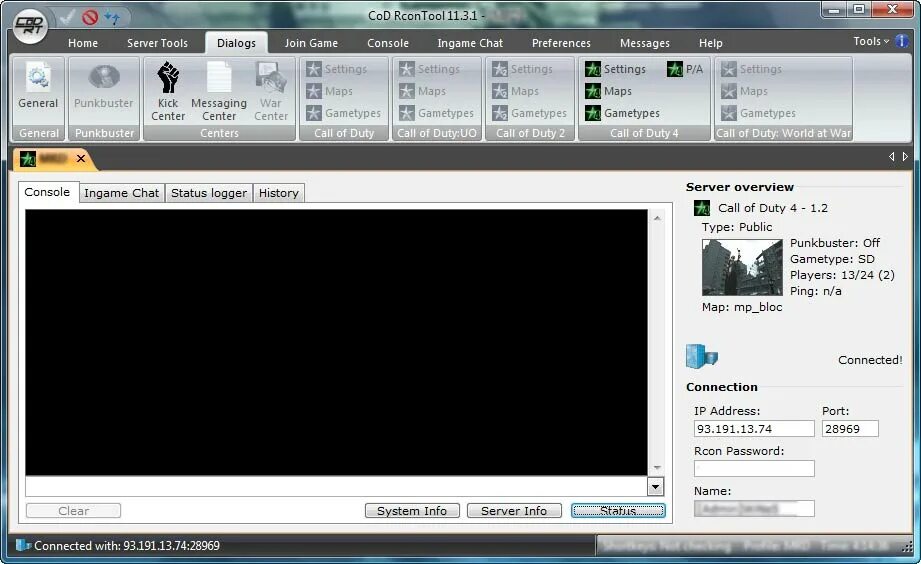
Task: Click the Rcon Password field
Action: point(754,468)
